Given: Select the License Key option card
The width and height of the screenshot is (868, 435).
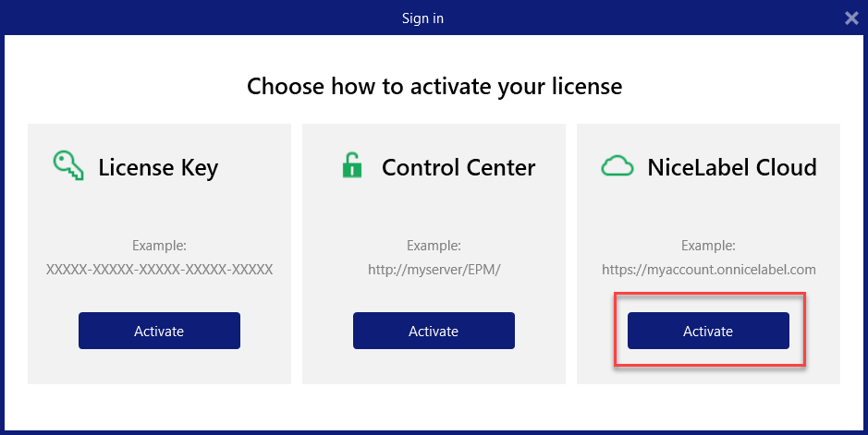Looking at the screenshot, I should click(x=159, y=212).
